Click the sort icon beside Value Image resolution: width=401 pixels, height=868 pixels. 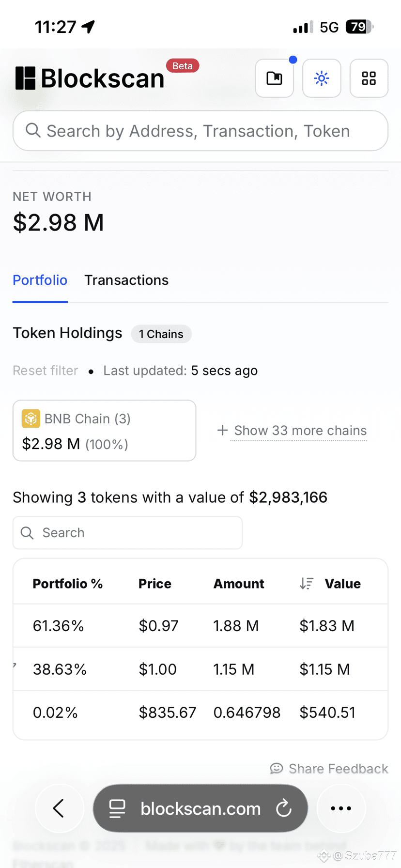point(307,584)
